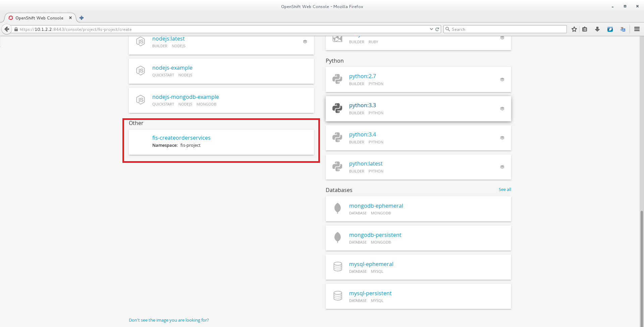This screenshot has height=327, width=644.
Task: Bookmark this page with the star icon
Action: [574, 29]
